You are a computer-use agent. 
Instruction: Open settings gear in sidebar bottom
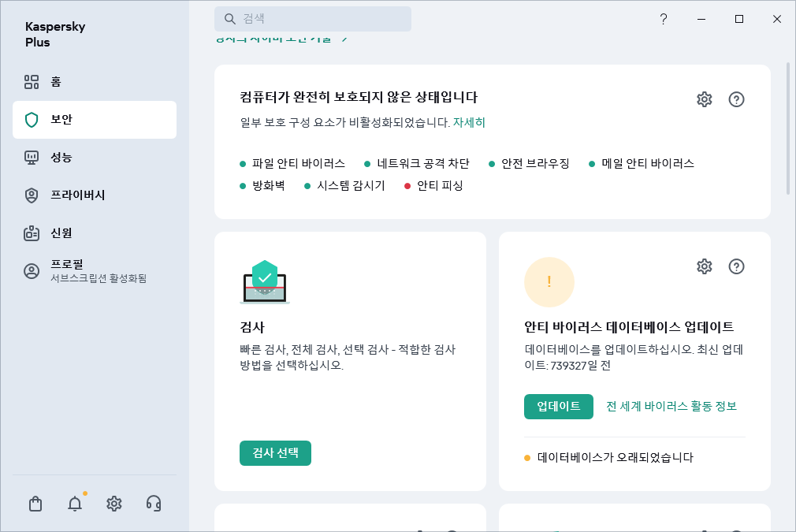click(x=114, y=504)
